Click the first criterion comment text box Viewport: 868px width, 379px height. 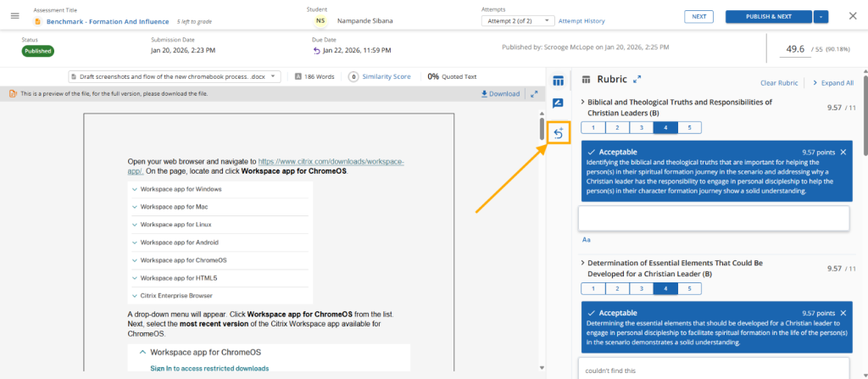click(x=714, y=219)
